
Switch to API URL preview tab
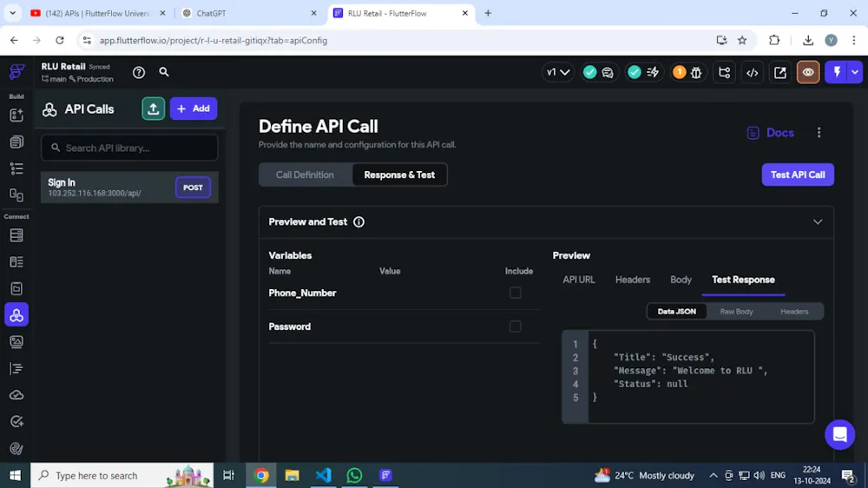(579, 280)
